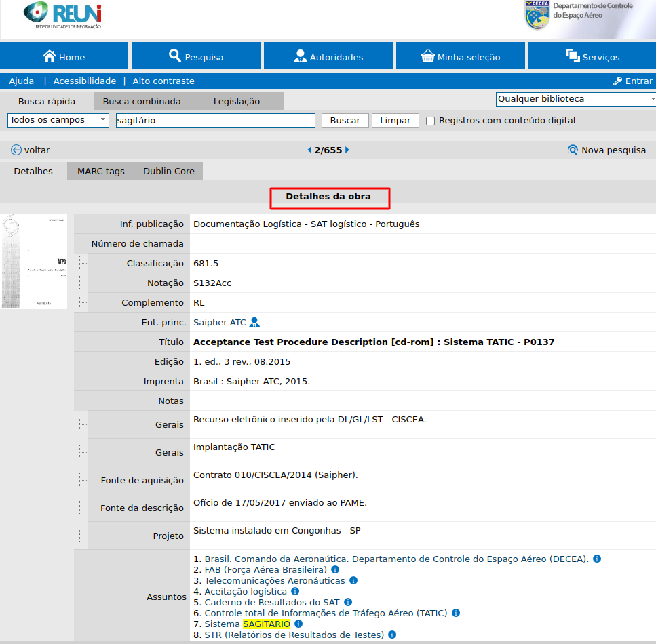
Task: Open info icon for Caderno de Resultados do SAT
Action: pyautogui.click(x=348, y=602)
